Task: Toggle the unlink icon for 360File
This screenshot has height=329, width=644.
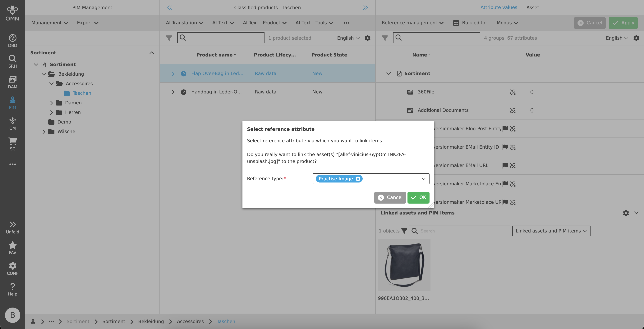Action: tap(513, 92)
